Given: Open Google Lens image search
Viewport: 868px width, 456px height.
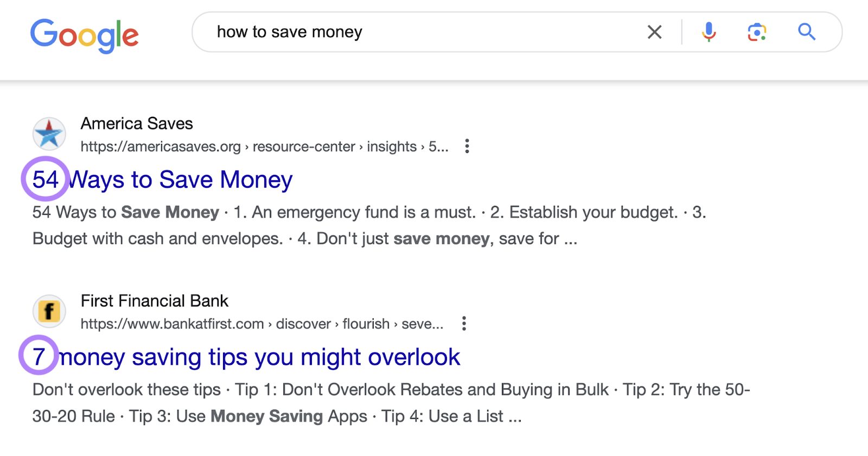Looking at the screenshot, I should [756, 32].
